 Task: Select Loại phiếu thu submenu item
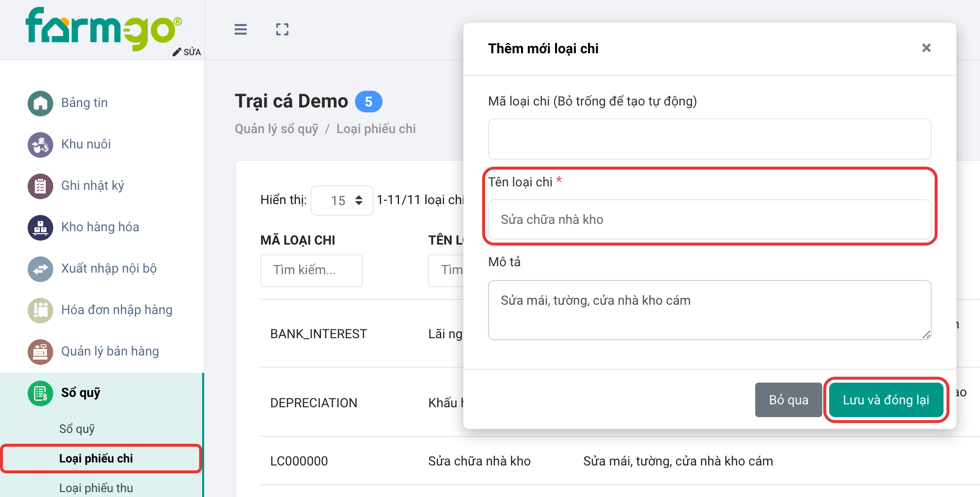(x=96, y=488)
